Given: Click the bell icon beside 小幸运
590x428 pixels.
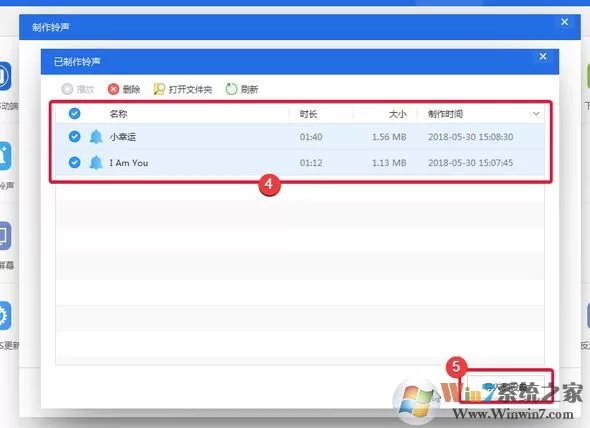Looking at the screenshot, I should coord(96,137).
